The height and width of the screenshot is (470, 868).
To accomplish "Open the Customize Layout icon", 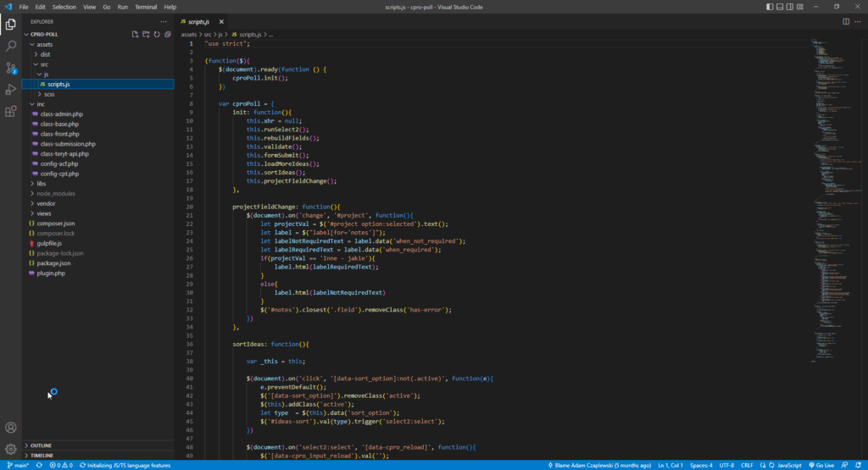I will pyautogui.click(x=800, y=7).
